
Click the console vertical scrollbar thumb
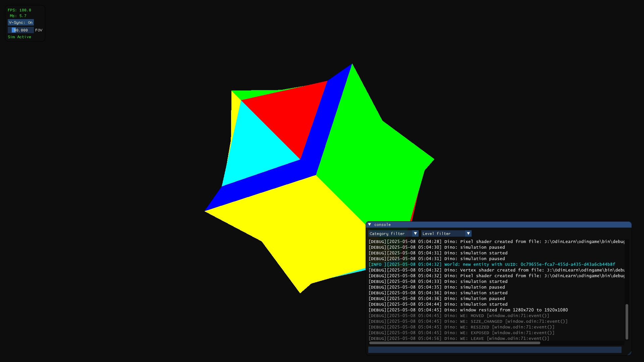(x=627, y=322)
